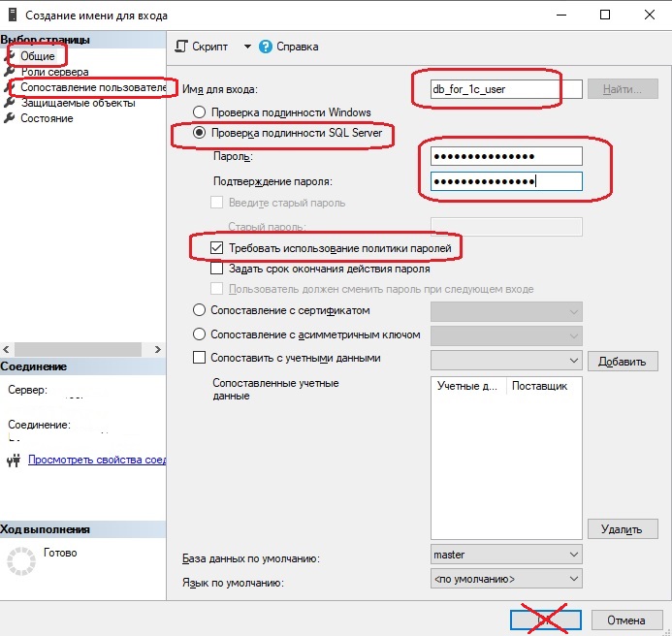Open the учетные данные dropdown near Добавить

[x=506, y=361]
